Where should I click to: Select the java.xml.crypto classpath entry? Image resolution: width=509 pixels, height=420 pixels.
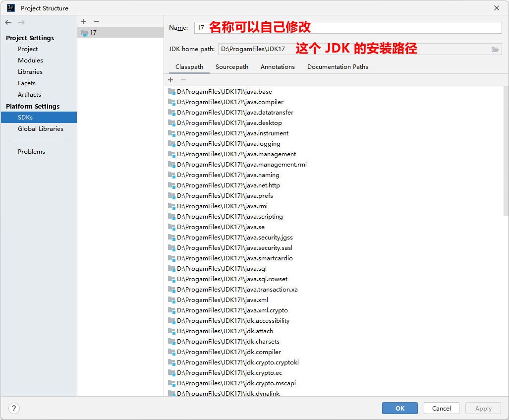pyautogui.click(x=228, y=310)
